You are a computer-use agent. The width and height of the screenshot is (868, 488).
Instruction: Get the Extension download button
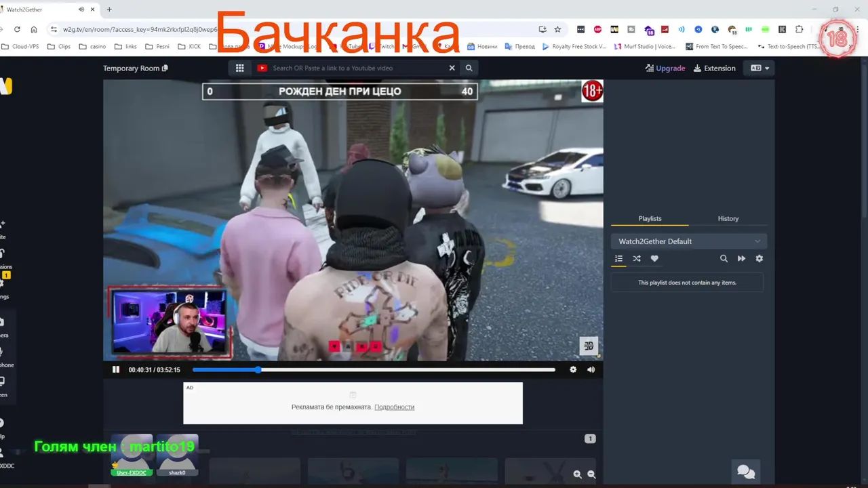(x=714, y=68)
